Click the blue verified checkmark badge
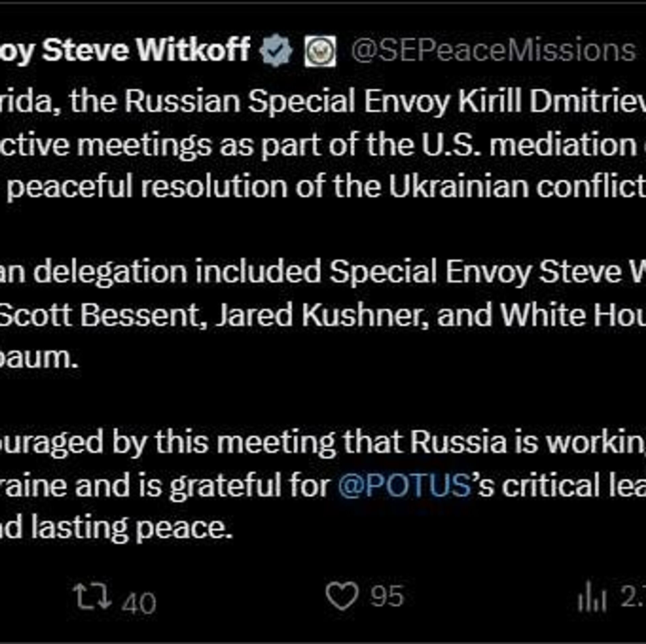Viewport: 646px width, 644px height. pos(276,51)
